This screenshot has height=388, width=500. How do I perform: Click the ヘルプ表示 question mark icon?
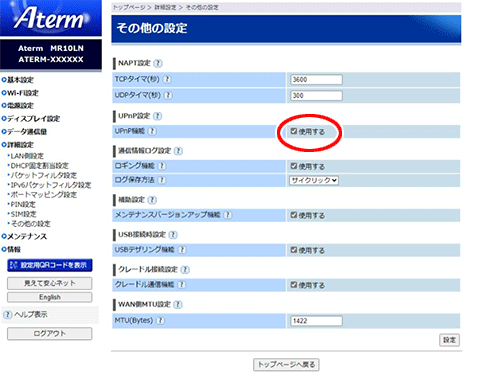click(x=8, y=314)
